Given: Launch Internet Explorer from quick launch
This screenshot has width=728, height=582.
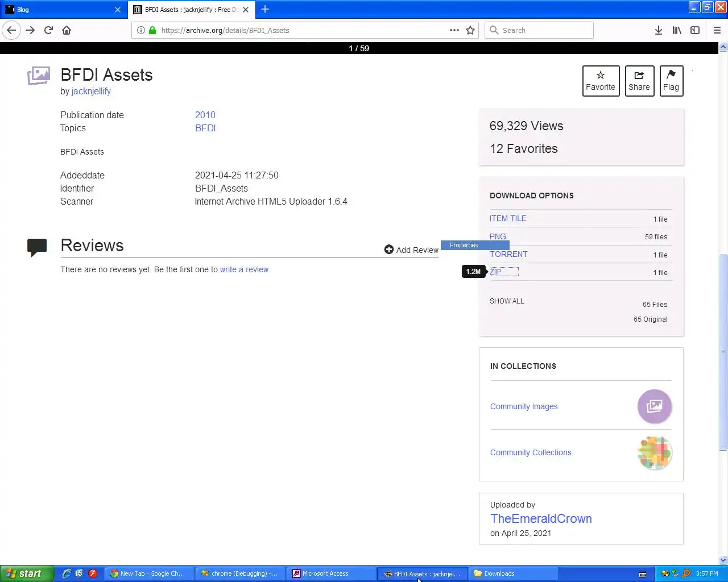Looking at the screenshot, I should tap(67, 573).
